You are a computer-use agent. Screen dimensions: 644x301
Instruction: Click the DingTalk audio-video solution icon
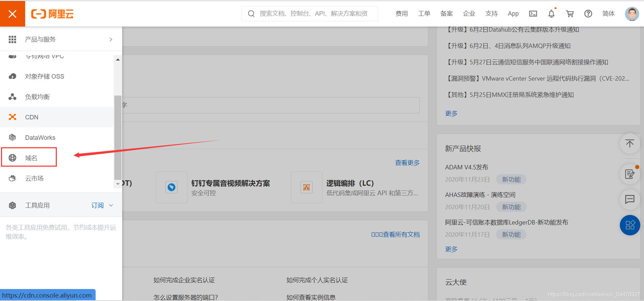pos(171,187)
